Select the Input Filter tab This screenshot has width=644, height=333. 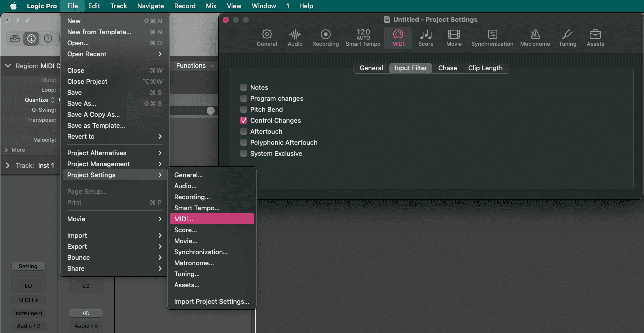411,68
